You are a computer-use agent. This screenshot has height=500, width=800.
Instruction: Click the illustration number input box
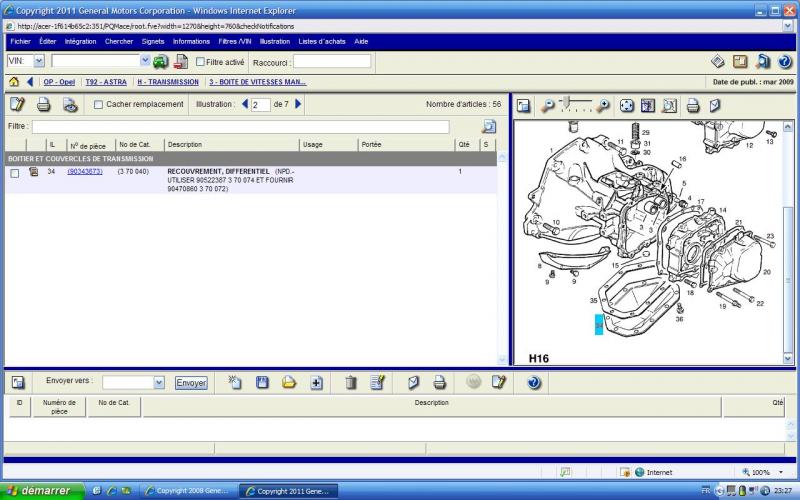[260, 105]
